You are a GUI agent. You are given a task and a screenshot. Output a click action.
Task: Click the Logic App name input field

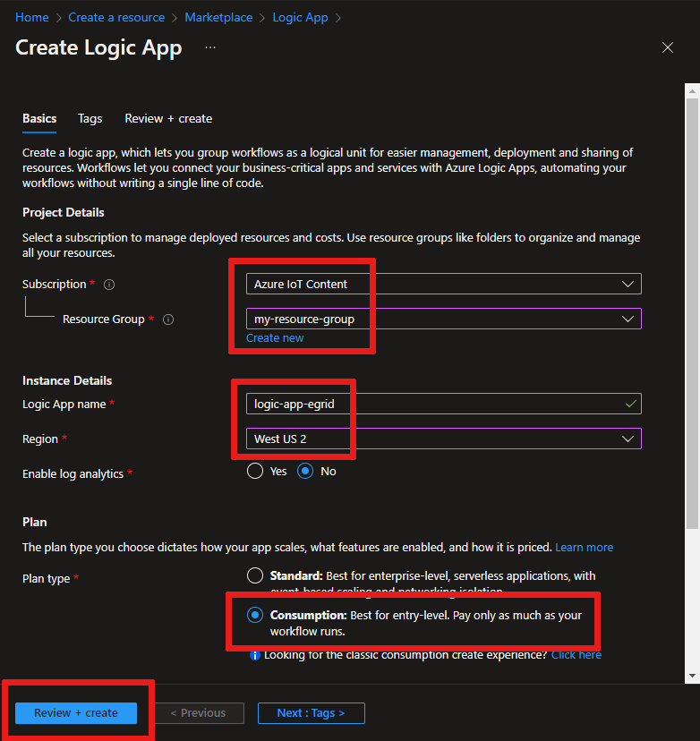pyautogui.click(x=444, y=404)
